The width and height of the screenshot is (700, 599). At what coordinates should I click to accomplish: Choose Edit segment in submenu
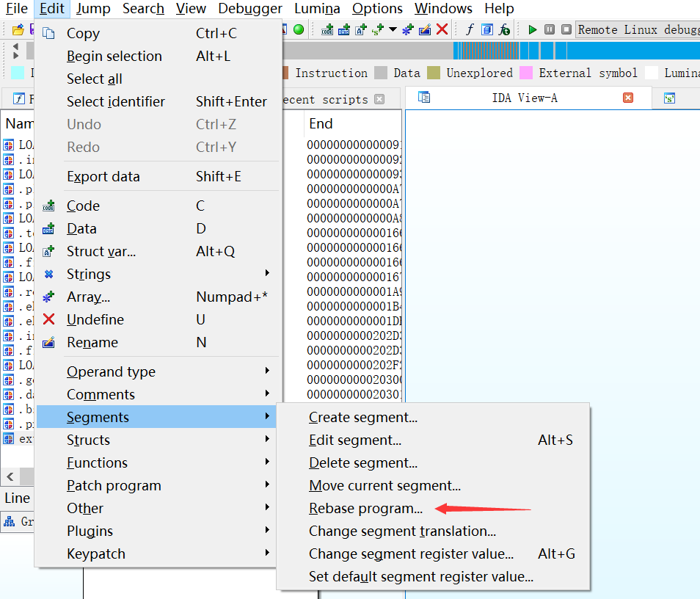coord(355,440)
